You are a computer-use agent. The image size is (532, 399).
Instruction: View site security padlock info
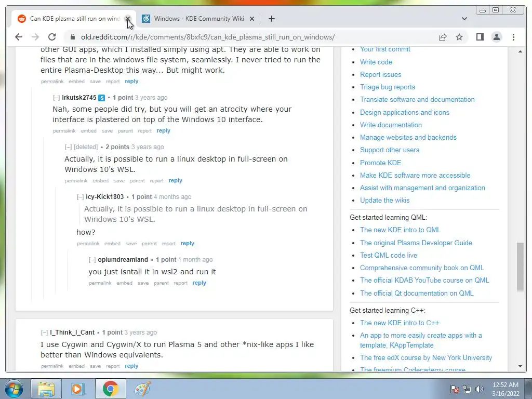pyautogui.click(x=72, y=37)
